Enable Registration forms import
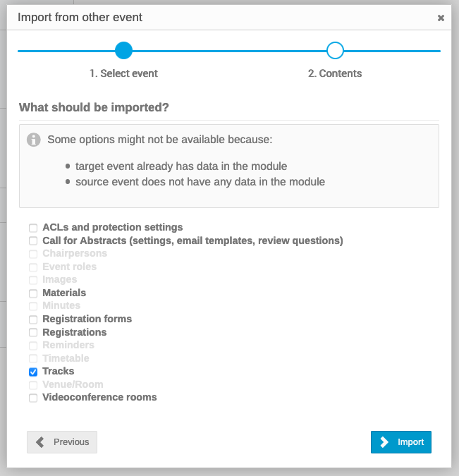 pyautogui.click(x=33, y=319)
